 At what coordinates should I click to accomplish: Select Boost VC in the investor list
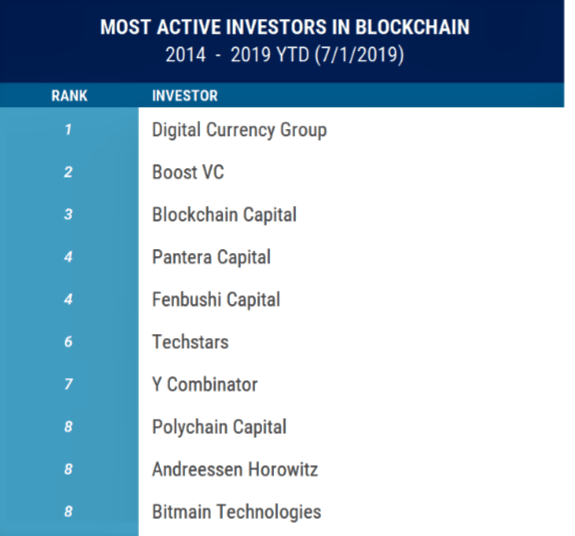188,172
